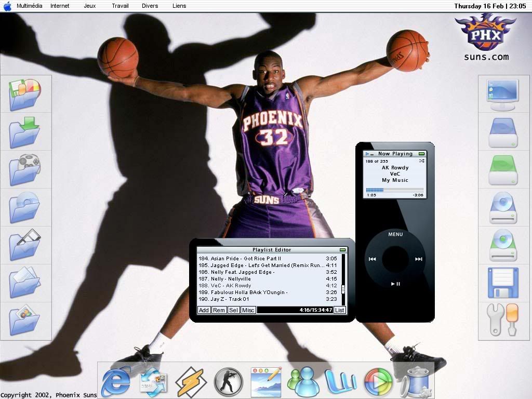Open the Recycle Bin in the dock

pos(416,382)
